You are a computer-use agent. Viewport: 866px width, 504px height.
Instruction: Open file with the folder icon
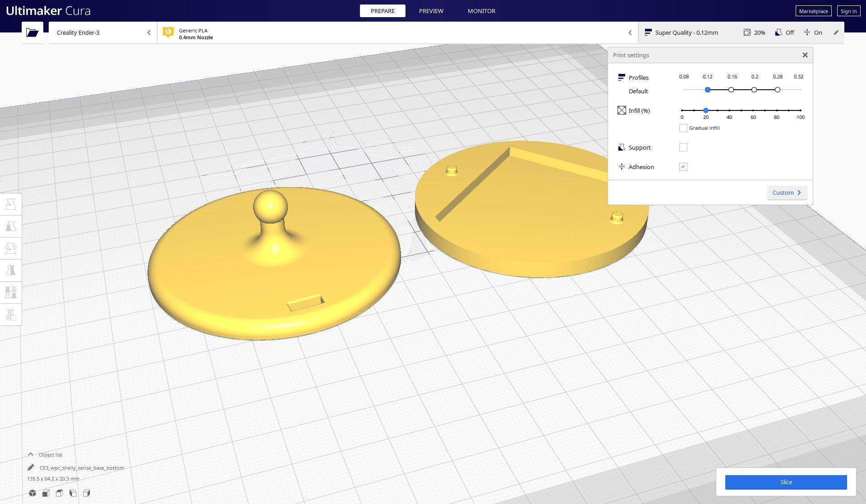[32, 32]
